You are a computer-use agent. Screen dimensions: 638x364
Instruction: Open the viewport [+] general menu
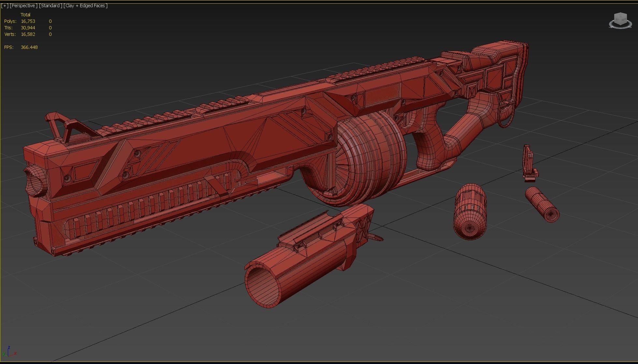point(5,6)
